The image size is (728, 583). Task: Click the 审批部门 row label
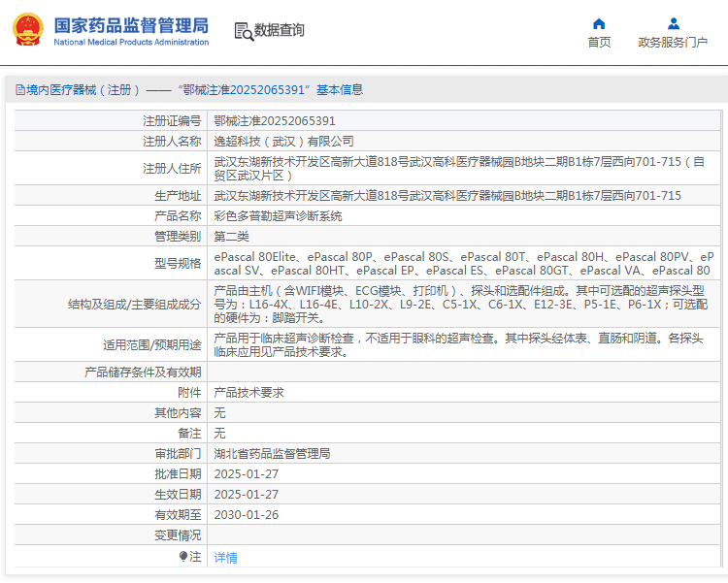point(178,454)
